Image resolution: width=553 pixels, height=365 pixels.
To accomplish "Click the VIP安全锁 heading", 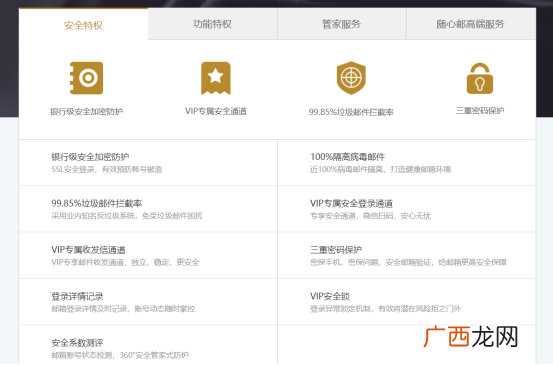I will (x=330, y=296).
